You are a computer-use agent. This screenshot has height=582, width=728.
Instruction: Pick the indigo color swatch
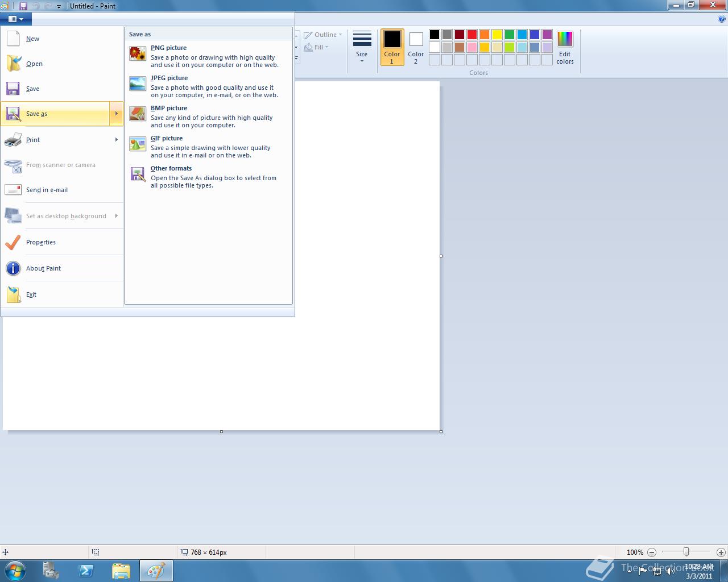(x=535, y=35)
